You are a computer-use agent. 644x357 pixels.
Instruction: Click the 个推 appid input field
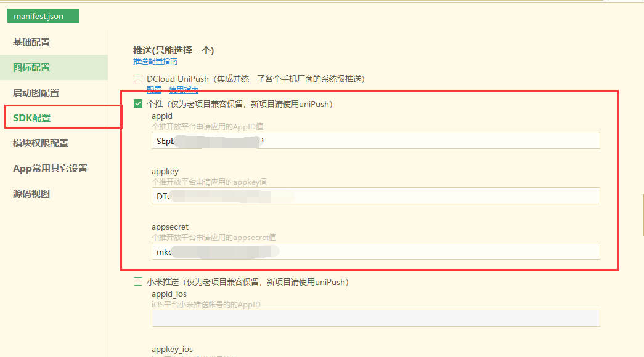click(x=375, y=140)
